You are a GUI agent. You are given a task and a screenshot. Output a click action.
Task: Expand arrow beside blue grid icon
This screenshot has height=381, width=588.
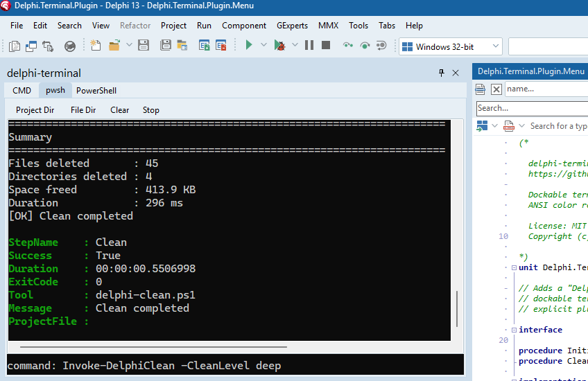pos(494,126)
